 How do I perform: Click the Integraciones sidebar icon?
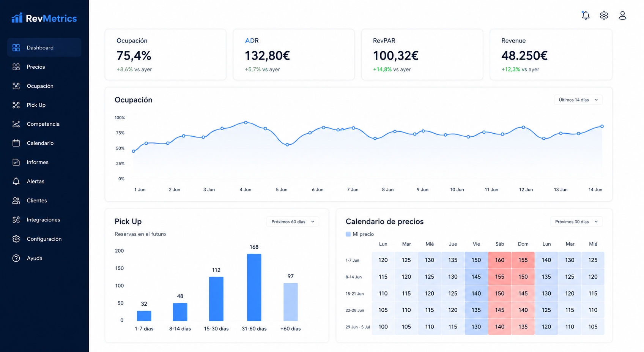click(x=16, y=219)
